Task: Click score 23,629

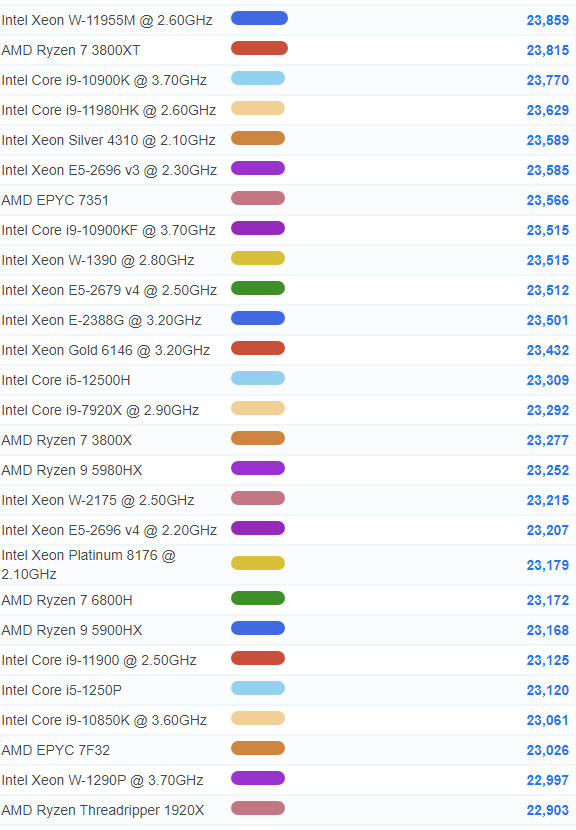Action: (x=547, y=110)
